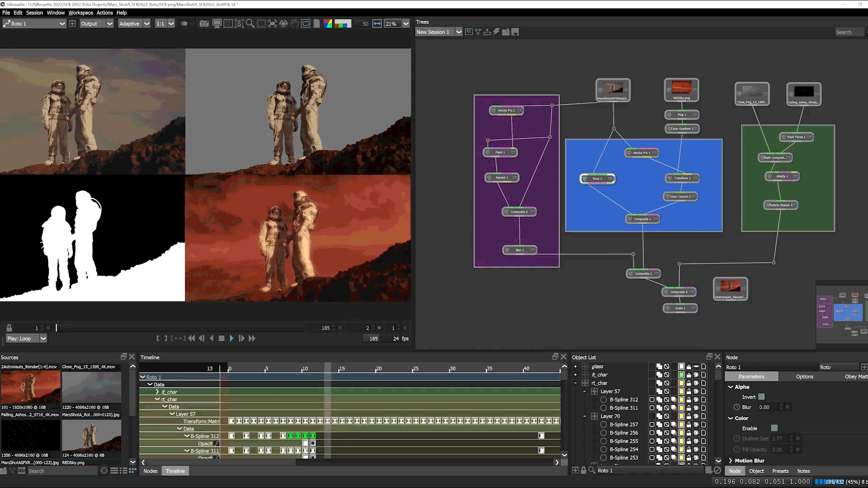Switch to the Nodes tab at bottom left

(150, 471)
